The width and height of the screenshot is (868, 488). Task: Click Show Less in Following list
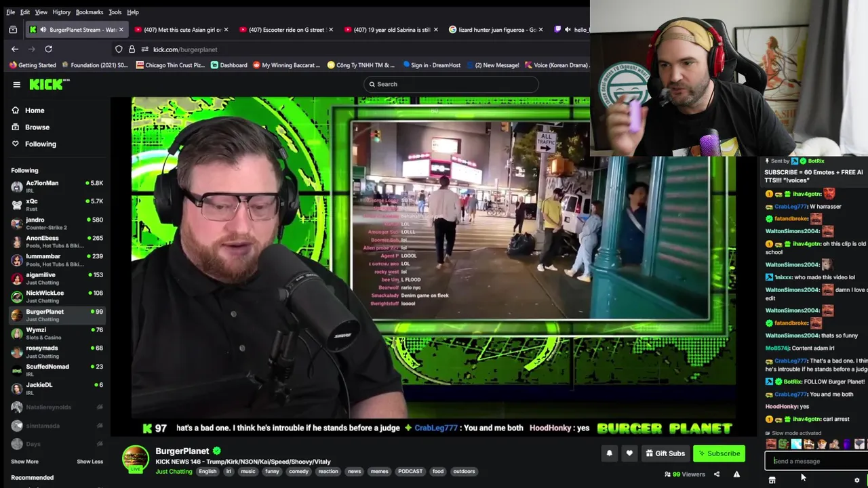pos(90,462)
